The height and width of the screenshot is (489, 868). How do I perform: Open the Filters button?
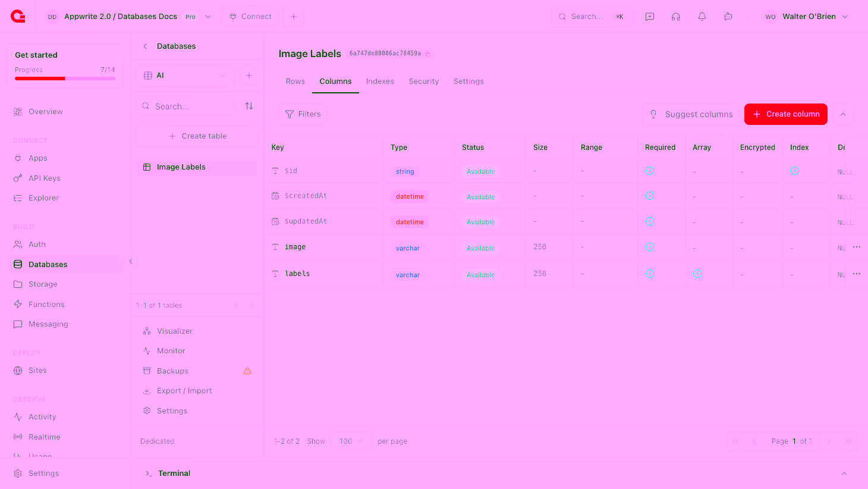point(303,114)
